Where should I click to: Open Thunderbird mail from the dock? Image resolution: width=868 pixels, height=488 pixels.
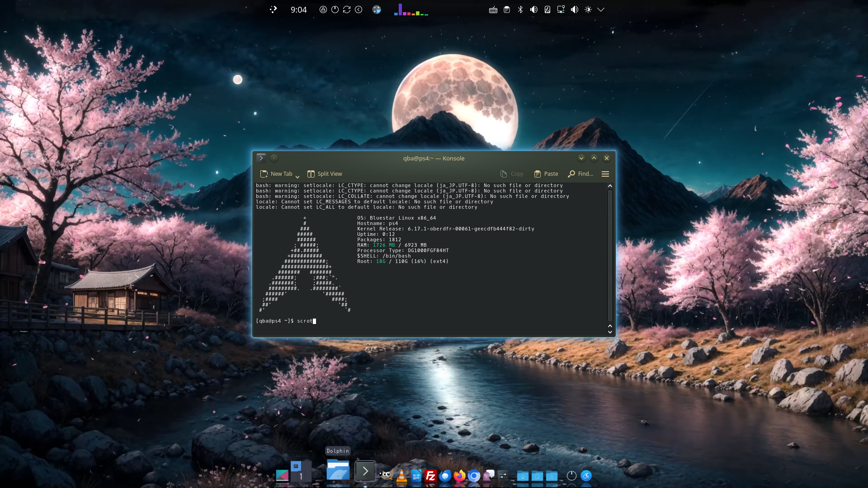pyautogui.click(x=445, y=476)
